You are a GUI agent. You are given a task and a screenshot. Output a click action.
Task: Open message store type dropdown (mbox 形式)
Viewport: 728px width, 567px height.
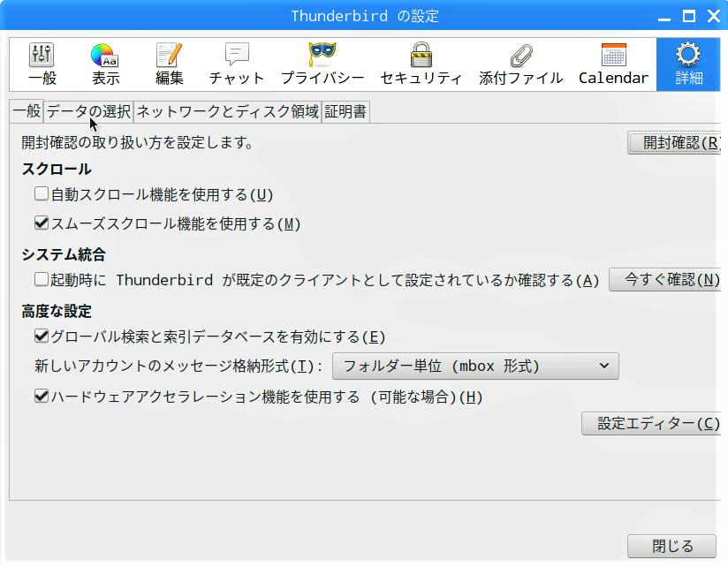475,367
